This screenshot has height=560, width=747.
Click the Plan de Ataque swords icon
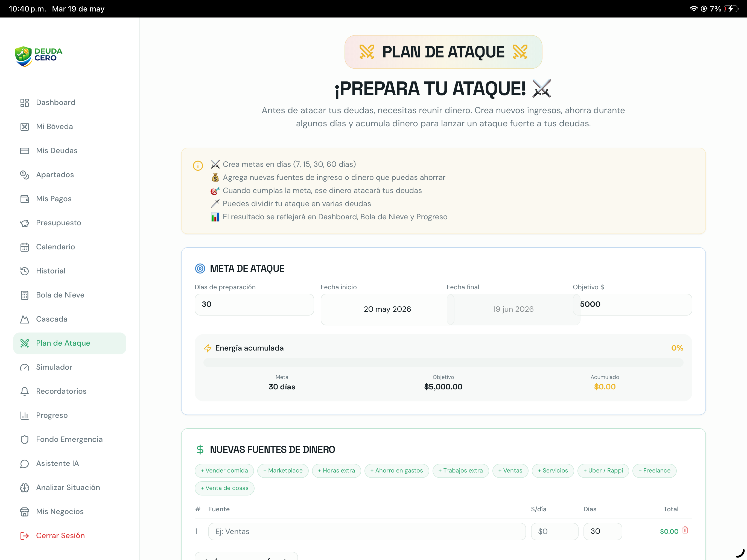[x=24, y=343]
